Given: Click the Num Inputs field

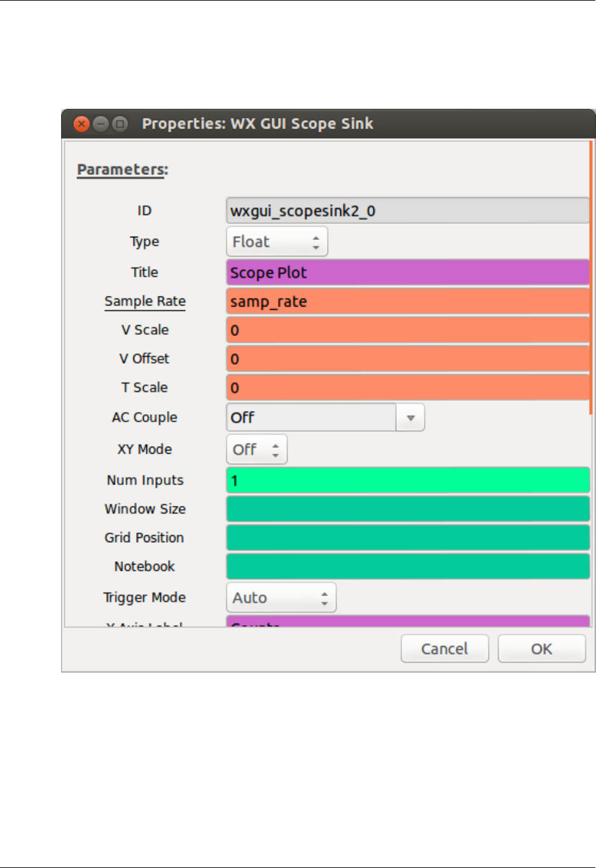Looking at the screenshot, I should pyautogui.click(x=407, y=480).
